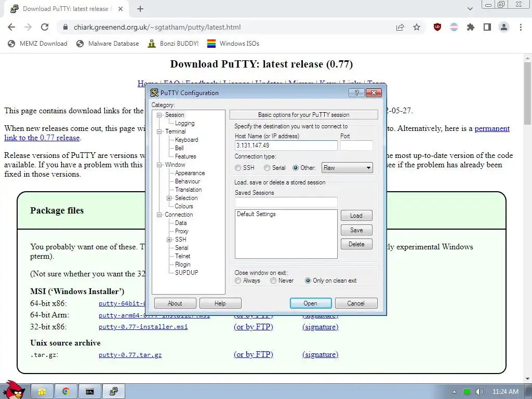Screen dimensions: 532x399
Task: Select Proxy in the category tree
Action: tap(181, 231)
